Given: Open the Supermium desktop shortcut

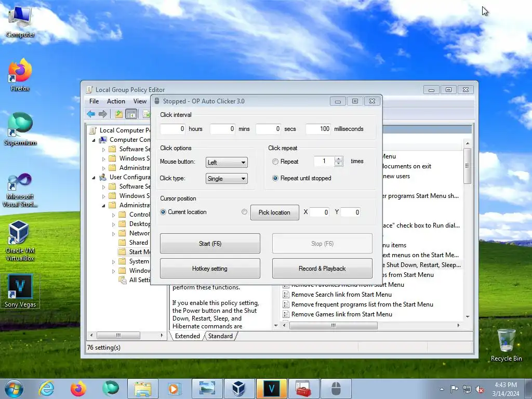Looking at the screenshot, I should coord(20,129).
